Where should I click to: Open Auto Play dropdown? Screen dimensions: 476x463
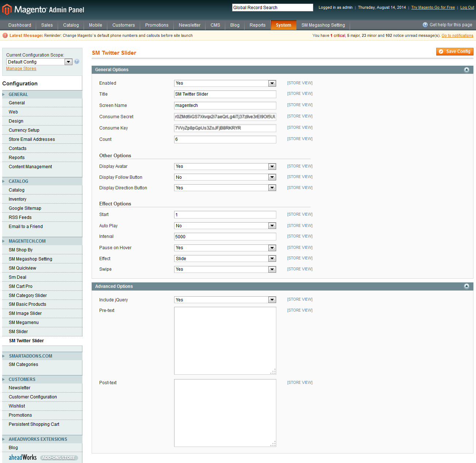click(225, 226)
